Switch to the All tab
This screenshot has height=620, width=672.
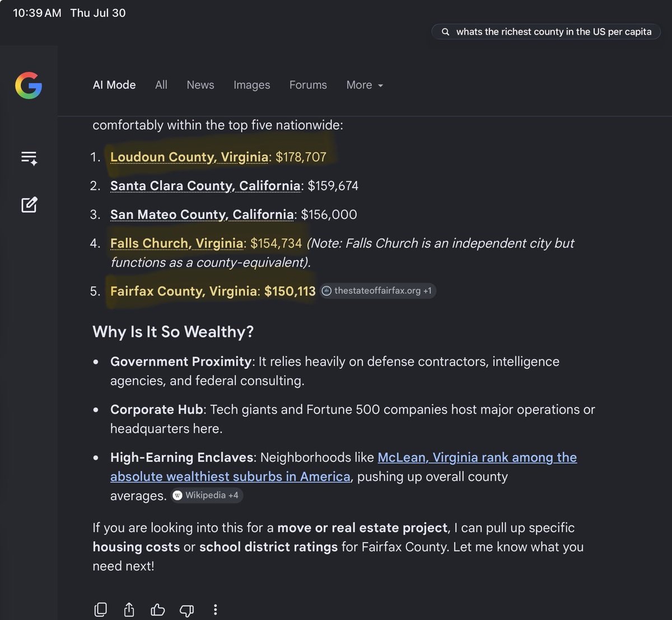pos(161,85)
